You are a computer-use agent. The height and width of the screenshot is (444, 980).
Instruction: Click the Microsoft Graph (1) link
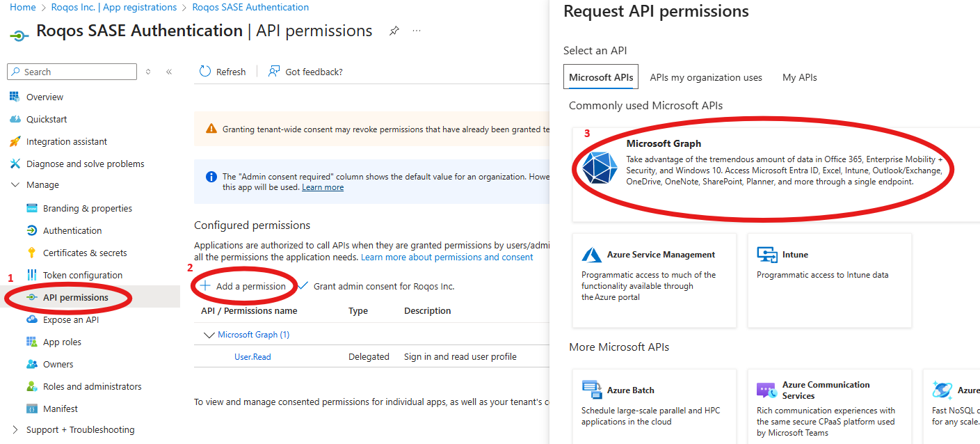(x=254, y=335)
